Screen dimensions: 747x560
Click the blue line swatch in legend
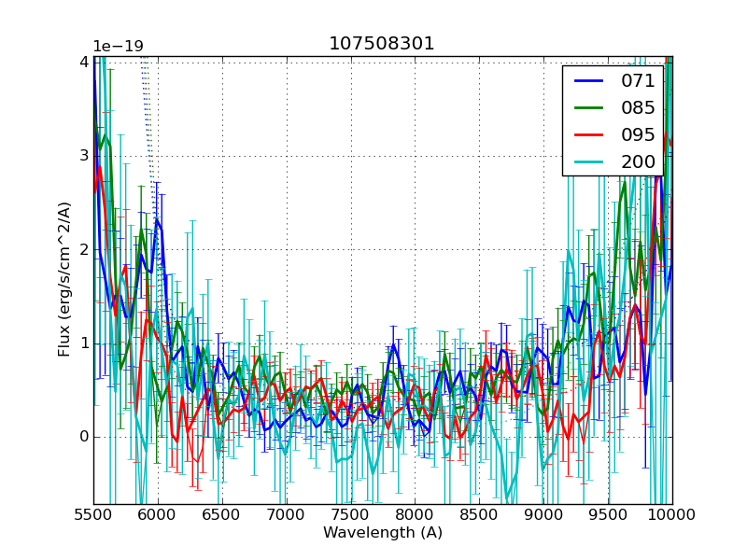click(588, 81)
